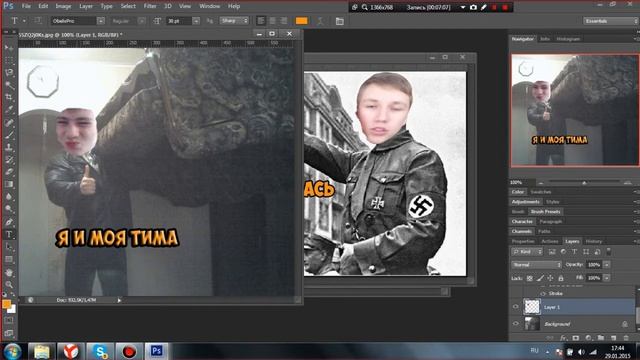The width and height of the screenshot is (640, 360).
Task: Select the Rectangle shape tool
Action: point(9,259)
